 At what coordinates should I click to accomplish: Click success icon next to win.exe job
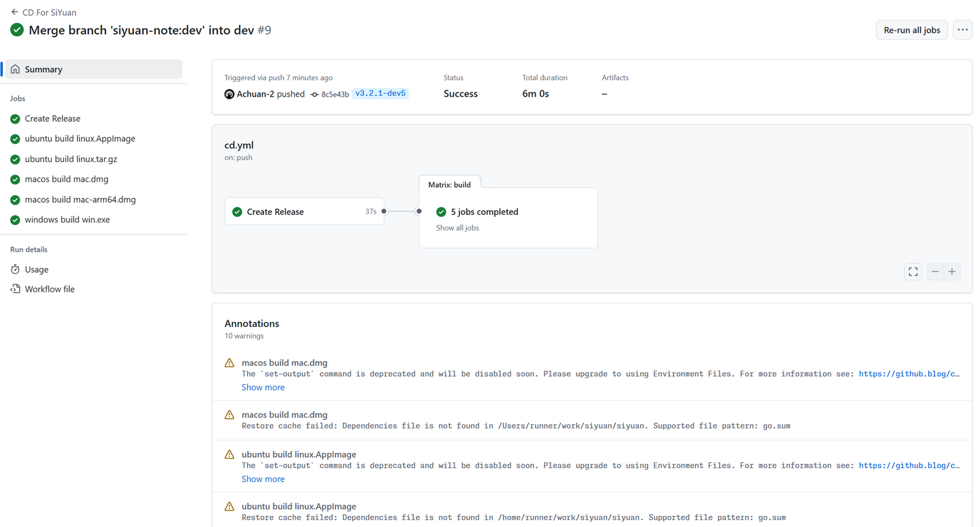point(15,220)
